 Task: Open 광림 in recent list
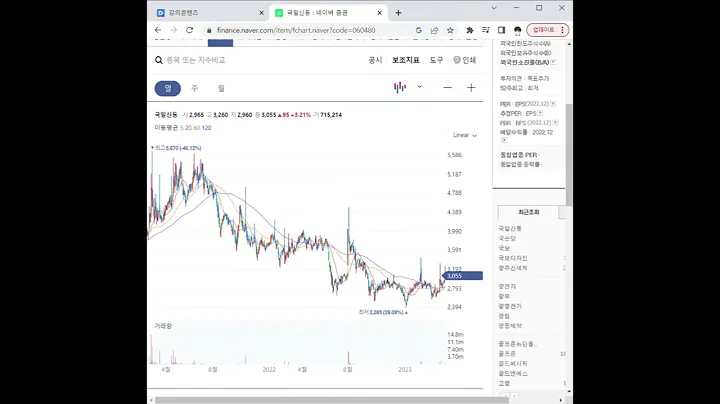[x=504, y=316]
